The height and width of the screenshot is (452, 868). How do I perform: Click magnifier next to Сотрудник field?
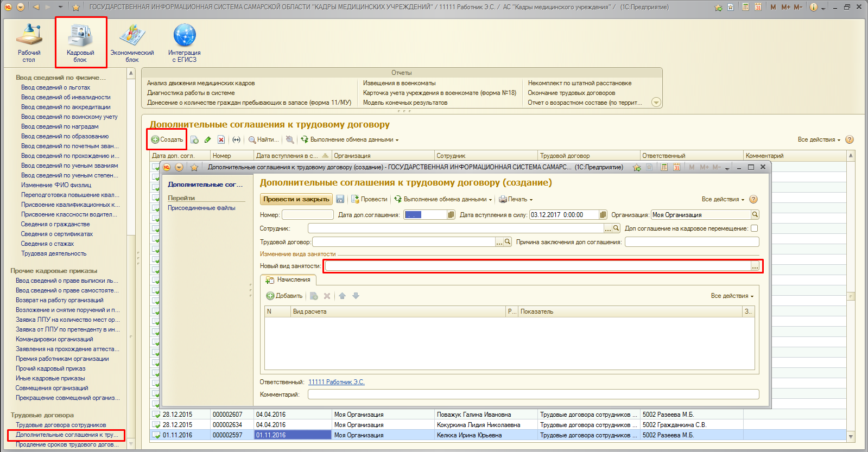click(616, 228)
